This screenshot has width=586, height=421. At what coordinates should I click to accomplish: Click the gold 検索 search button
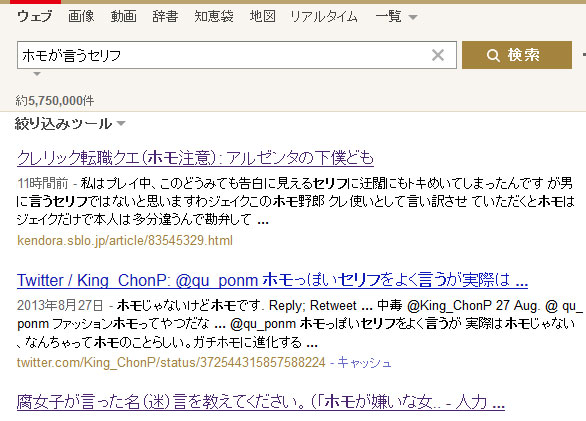pos(517,55)
